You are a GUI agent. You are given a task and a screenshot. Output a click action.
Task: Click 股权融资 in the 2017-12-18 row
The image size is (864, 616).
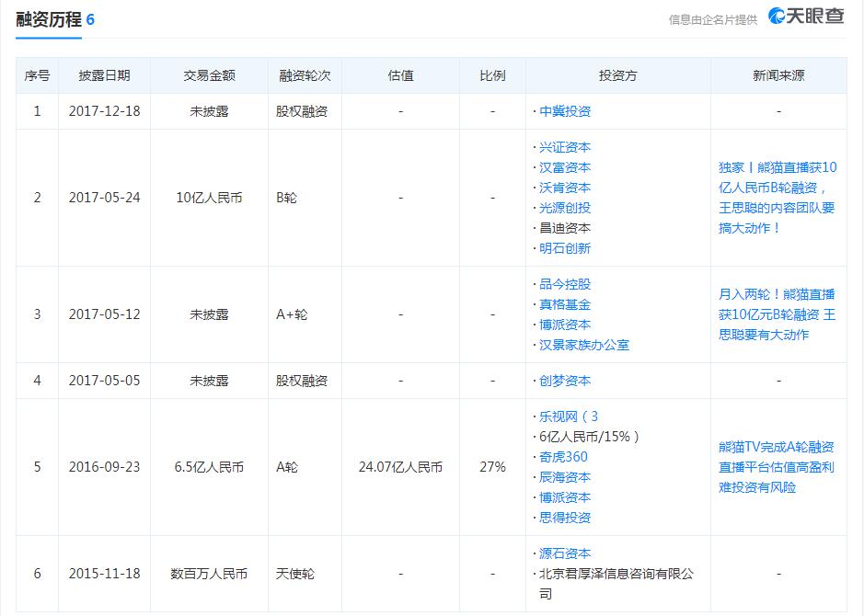pos(302,111)
